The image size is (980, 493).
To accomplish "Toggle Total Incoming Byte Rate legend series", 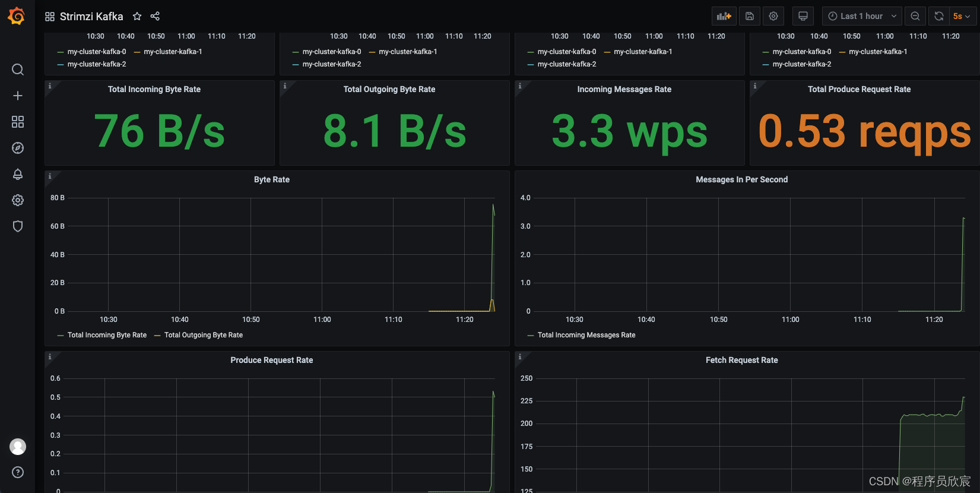I will pos(107,335).
